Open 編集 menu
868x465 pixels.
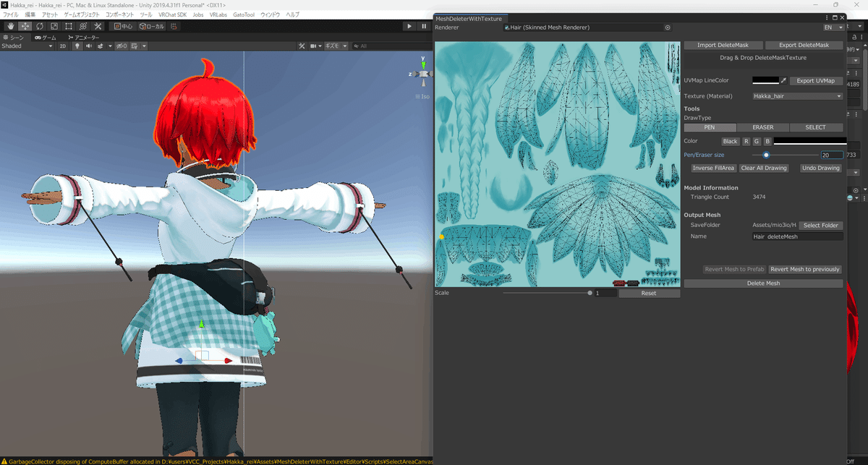30,14
